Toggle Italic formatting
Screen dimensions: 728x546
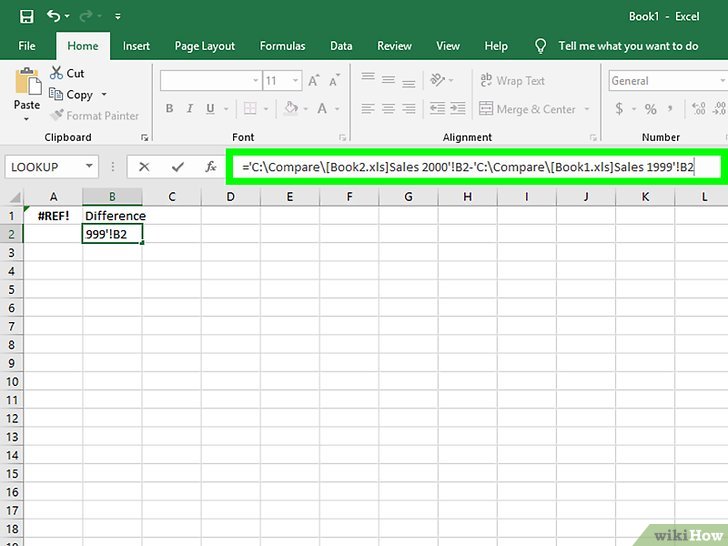tap(189, 109)
